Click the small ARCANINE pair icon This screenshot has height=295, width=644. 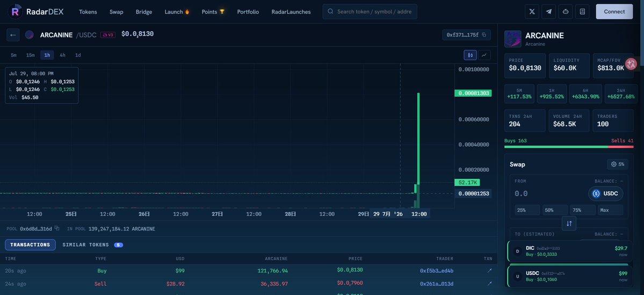[29, 35]
